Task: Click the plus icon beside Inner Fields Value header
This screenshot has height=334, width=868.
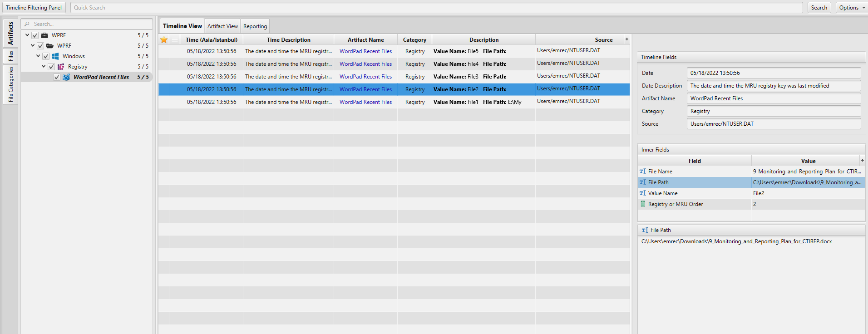Action: 862,160
